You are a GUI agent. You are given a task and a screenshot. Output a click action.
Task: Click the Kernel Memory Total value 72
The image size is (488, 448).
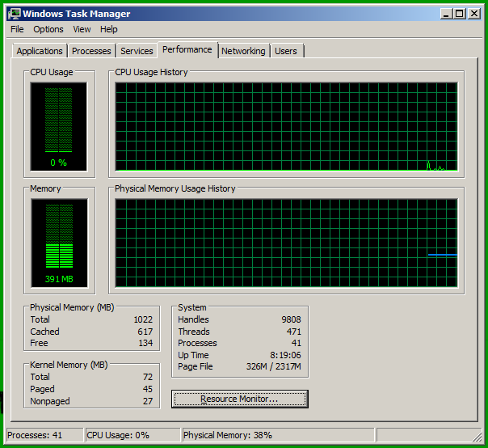pos(148,377)
